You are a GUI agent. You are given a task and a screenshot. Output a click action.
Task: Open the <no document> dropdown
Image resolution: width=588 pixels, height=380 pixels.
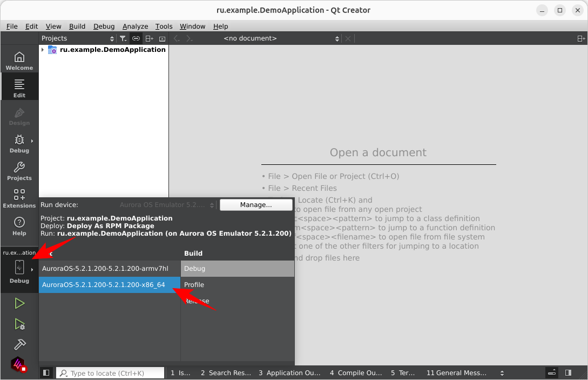click(281, 38)
